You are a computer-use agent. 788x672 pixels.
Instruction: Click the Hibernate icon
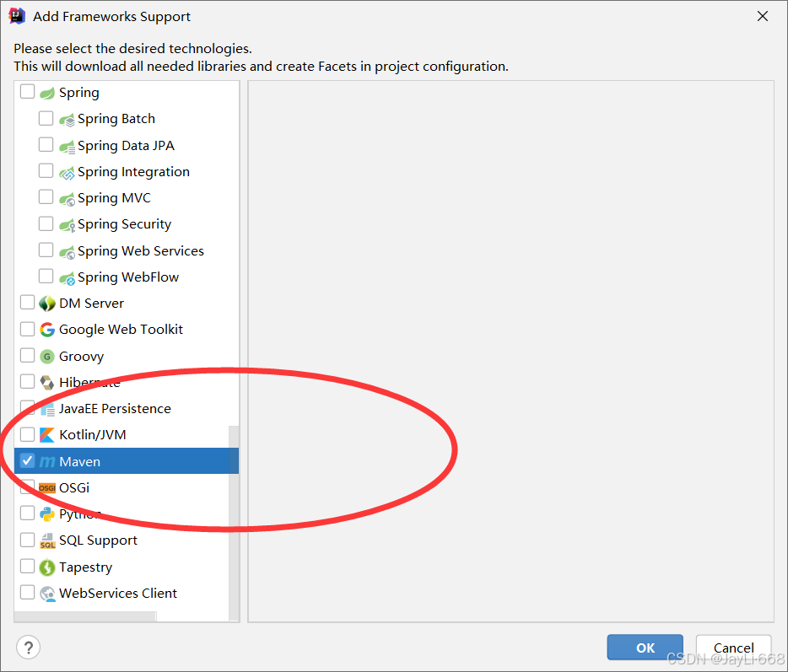click(x=46, y=383)
